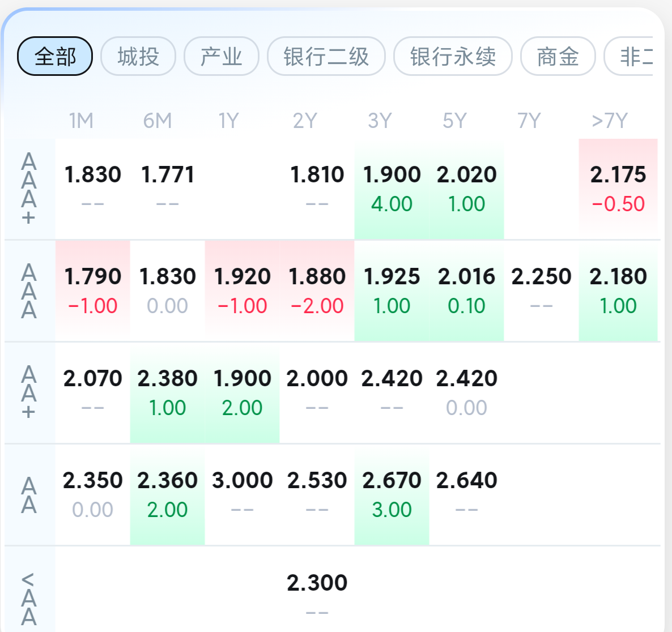Click the 1M column header
The image size is (672, 632).
pyautogui.click(x=80, y=120)
